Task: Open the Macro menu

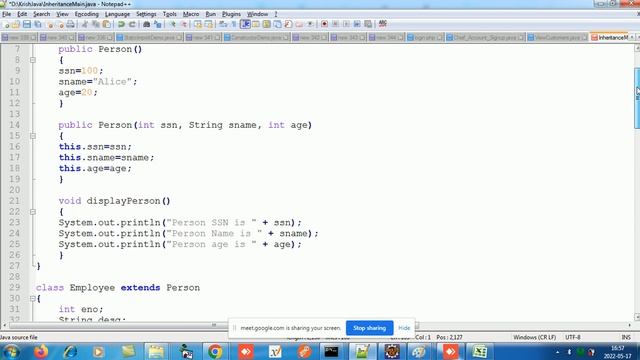Action: point(191,14)
